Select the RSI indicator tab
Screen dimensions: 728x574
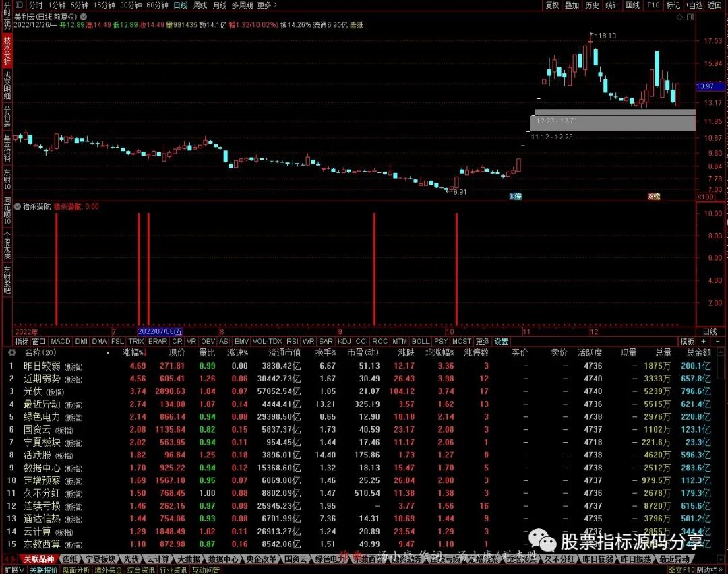tap(292, 342)
